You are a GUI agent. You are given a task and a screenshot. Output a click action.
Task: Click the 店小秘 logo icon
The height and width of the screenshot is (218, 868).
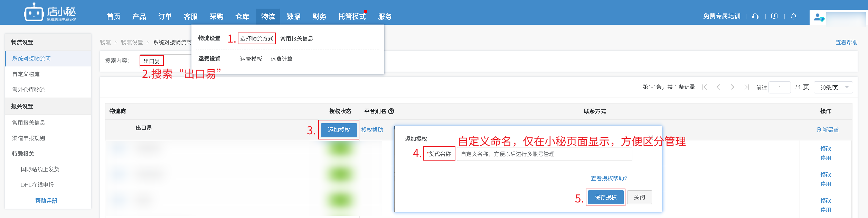pyautogui.click(x=34, y=13)
